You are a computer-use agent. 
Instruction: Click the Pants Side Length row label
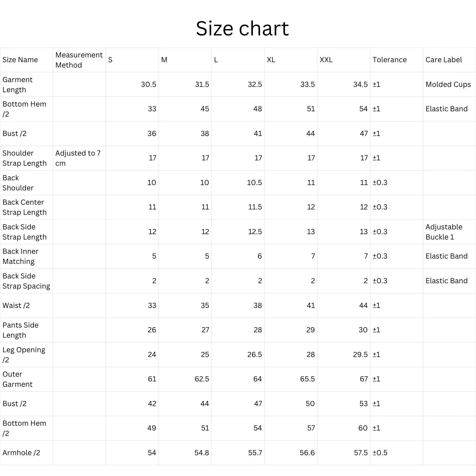point(21,330)
